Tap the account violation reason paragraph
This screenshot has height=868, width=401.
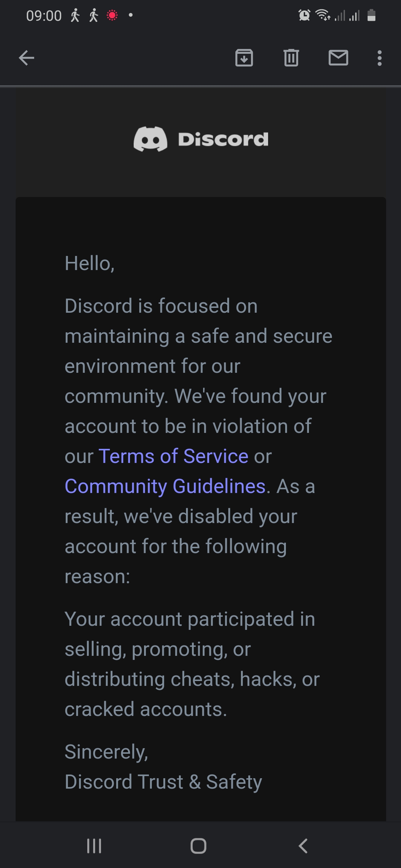192,664
